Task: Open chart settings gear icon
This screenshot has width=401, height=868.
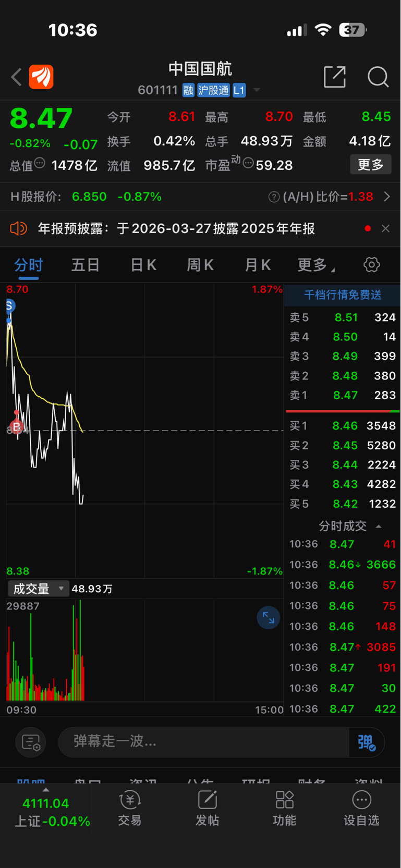Action: point(372,265)
